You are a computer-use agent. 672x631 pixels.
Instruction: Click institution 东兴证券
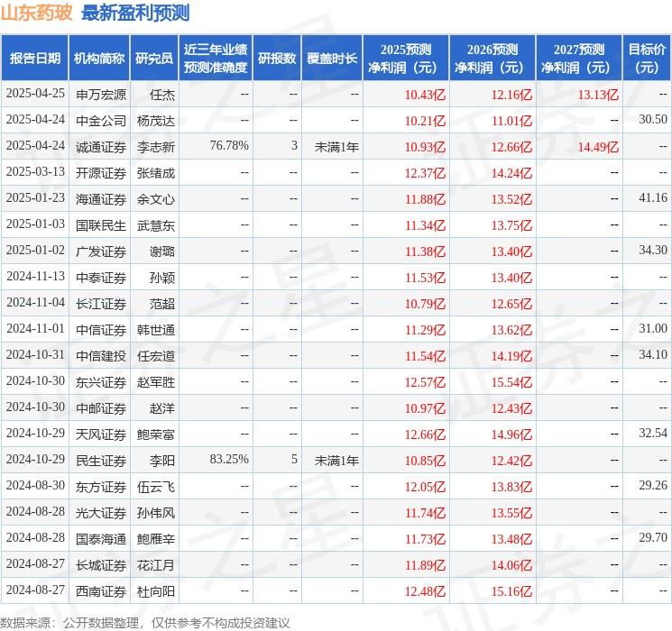101,381
